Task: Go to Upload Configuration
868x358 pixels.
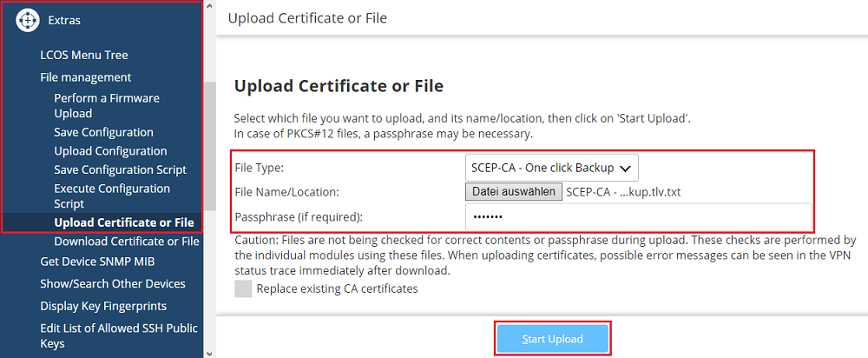Action: tap(110, 151)
